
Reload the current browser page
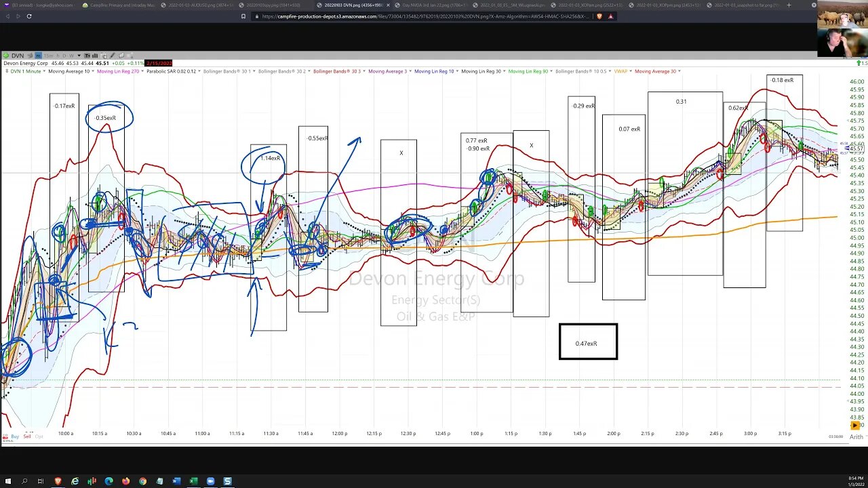pyautogui.click(x=28, y=16)
